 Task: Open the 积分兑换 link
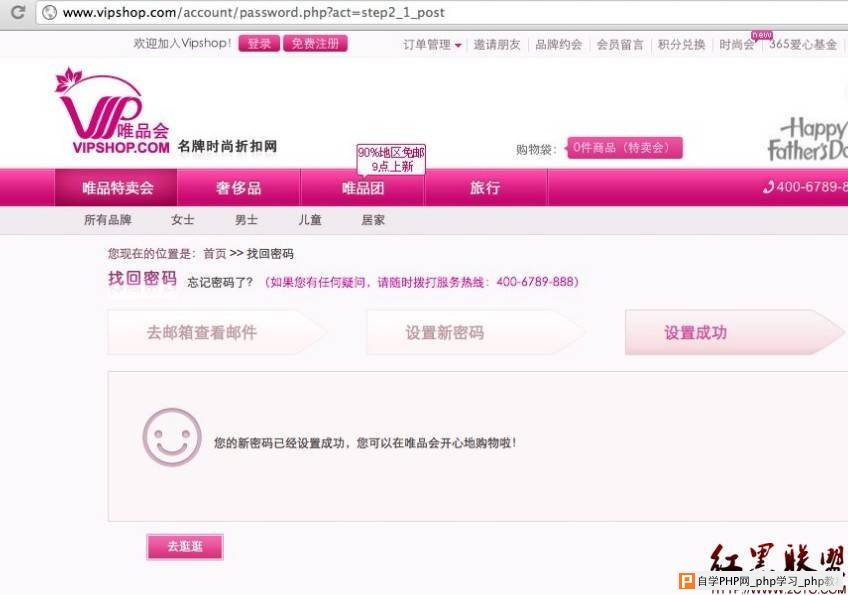tap(681, 44)
